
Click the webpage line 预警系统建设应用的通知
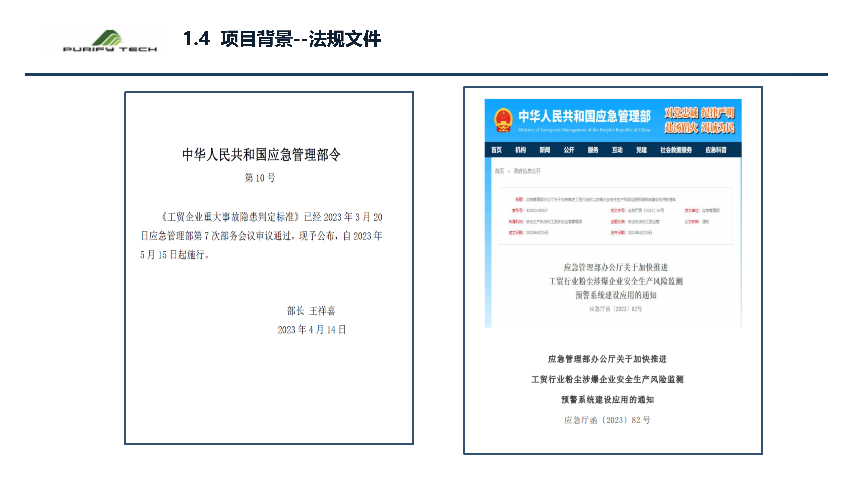coord(616,295)
